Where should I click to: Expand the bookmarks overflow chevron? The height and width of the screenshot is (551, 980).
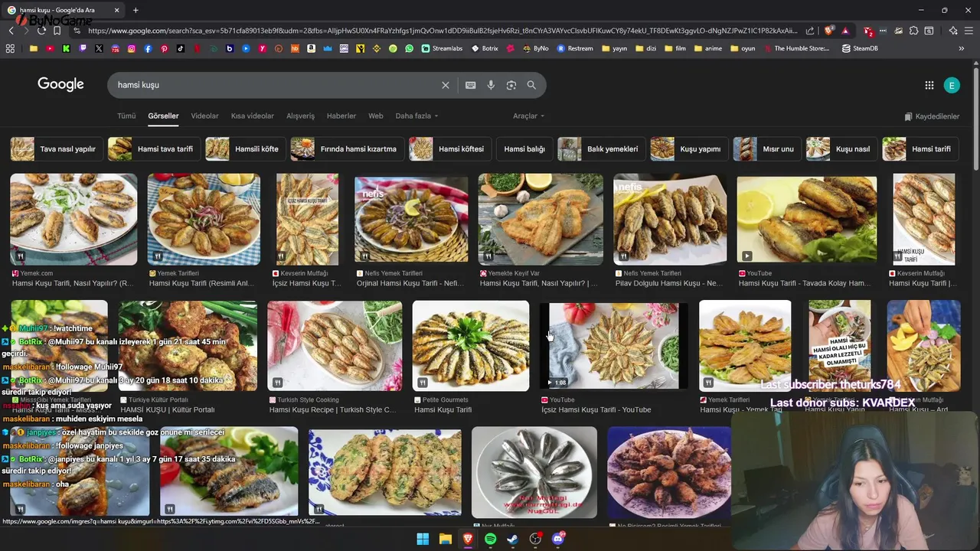pos(962,48)
